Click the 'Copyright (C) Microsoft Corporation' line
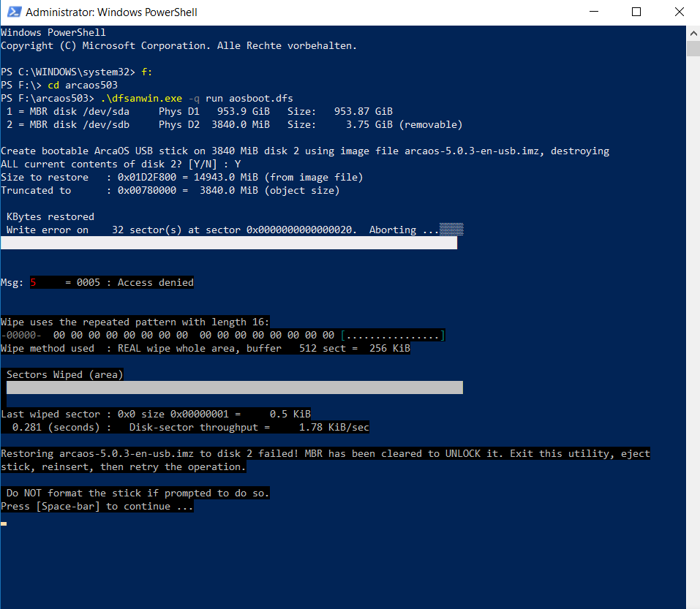The height and width of the screenshot is (609, 700). pyautogui.click(x=178, y=46)
